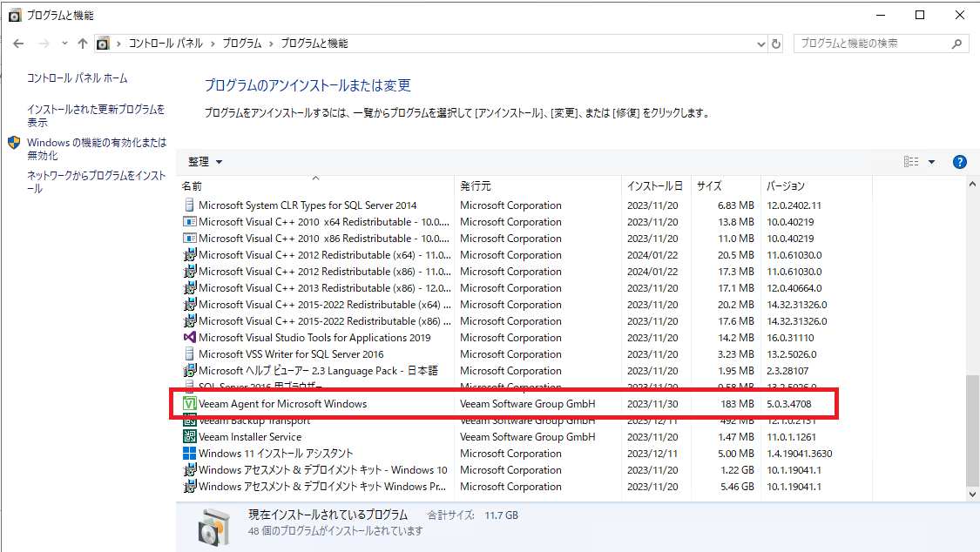This screenshot has width=980, height=552.
Task: Click the プログラム breadcrumb in address bar
Action: coord(241,44)
